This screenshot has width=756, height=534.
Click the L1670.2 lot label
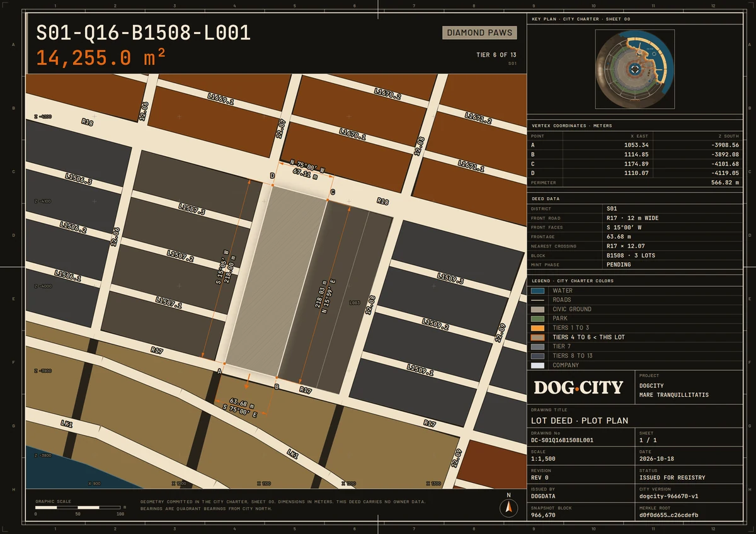click(387, 94)
